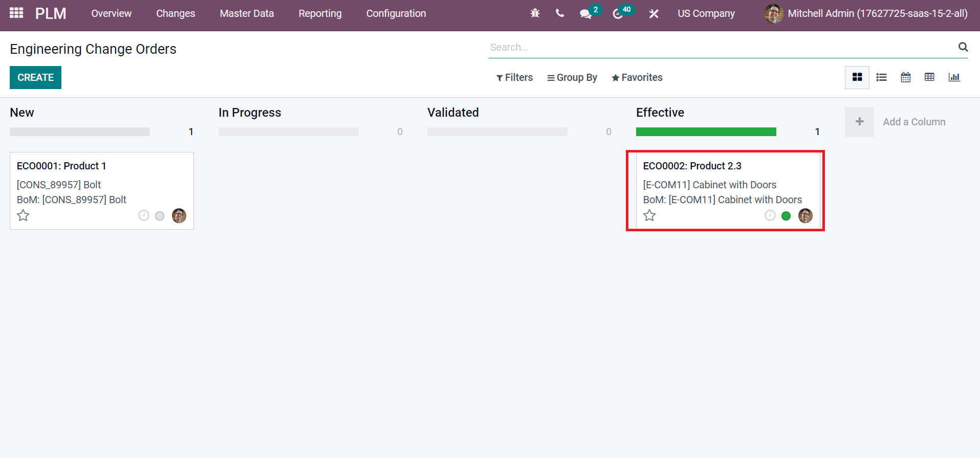
Task: Open the apps grid menu icon
Action: point(16,13)
